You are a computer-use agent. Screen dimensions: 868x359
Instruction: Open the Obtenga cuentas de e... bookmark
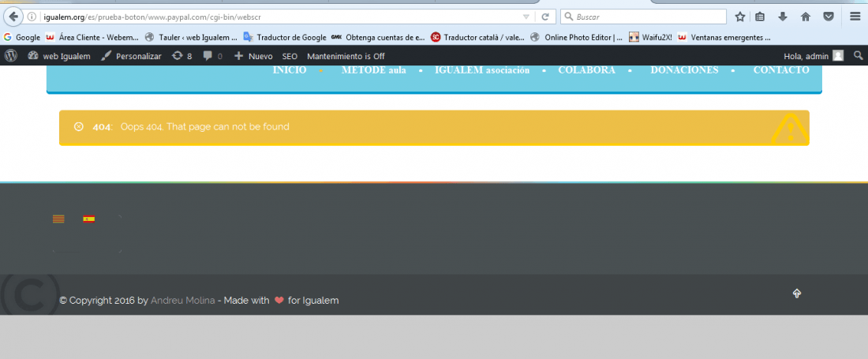tap(378, 38)
